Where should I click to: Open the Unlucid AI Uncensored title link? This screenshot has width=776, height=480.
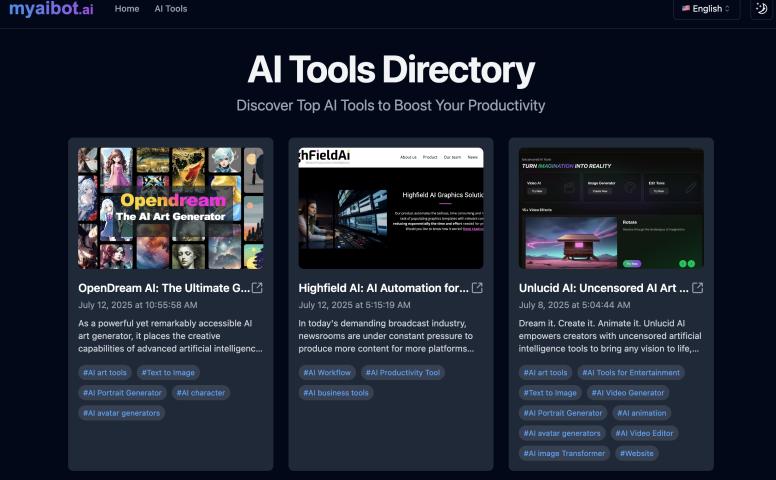click(604, 288)
